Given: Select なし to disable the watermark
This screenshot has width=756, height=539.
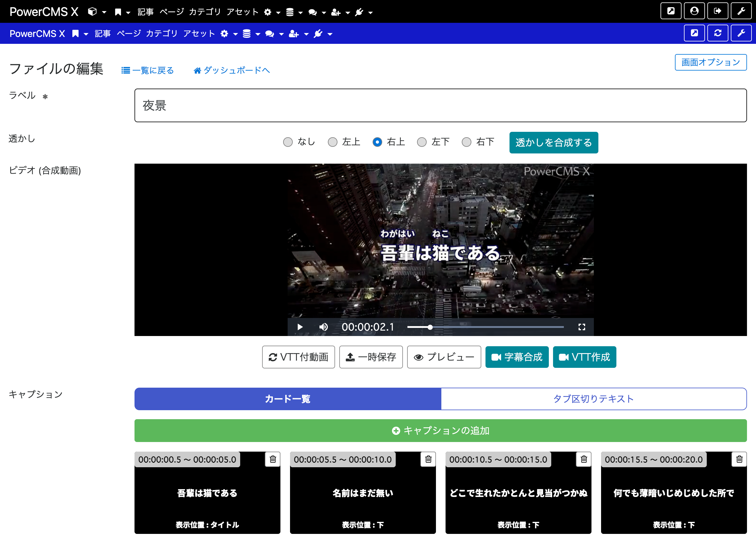Looking at the screenshot, I should pyautogui.click(x=288, y=142).
